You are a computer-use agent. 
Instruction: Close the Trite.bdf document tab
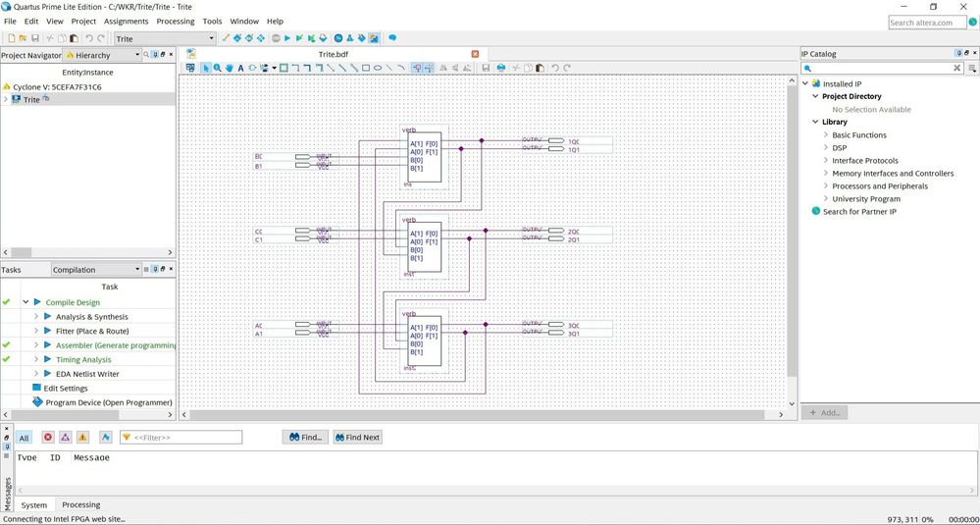coord(476,54)
